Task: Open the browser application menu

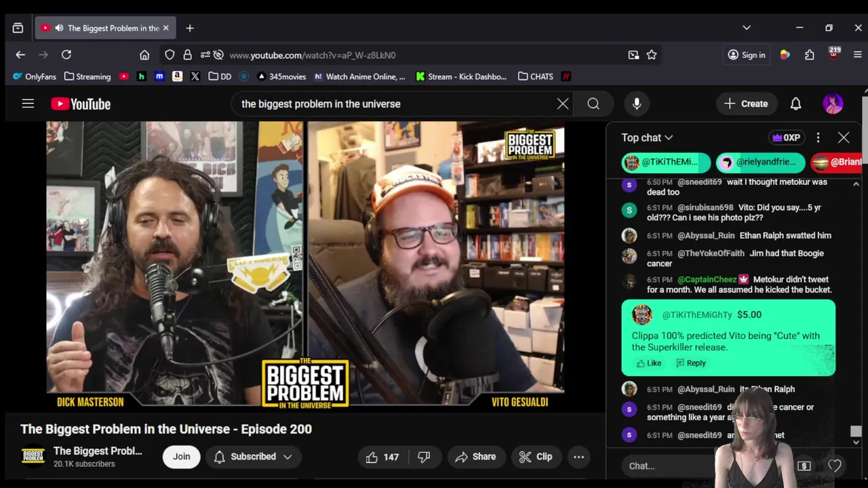Action: pos(857,55)
